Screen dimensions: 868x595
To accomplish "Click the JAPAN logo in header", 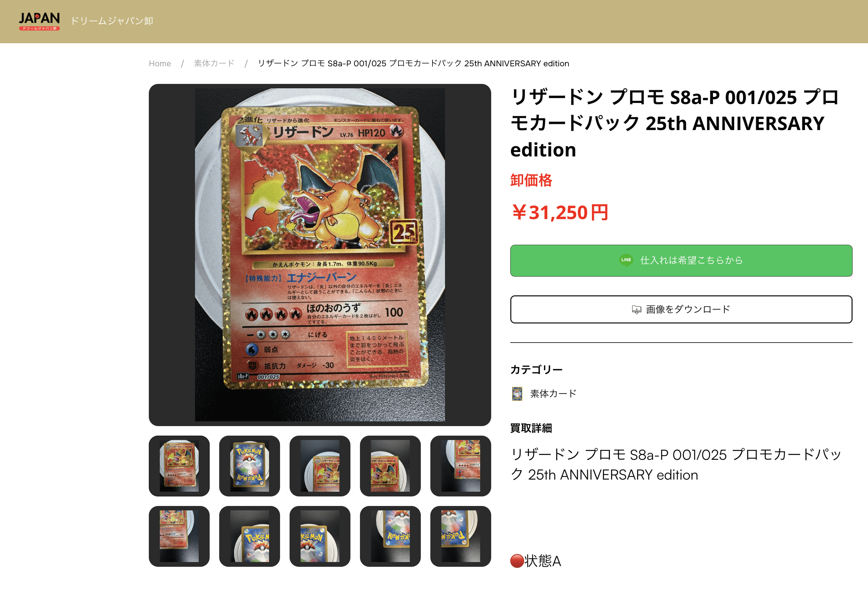I will [39, 21].
